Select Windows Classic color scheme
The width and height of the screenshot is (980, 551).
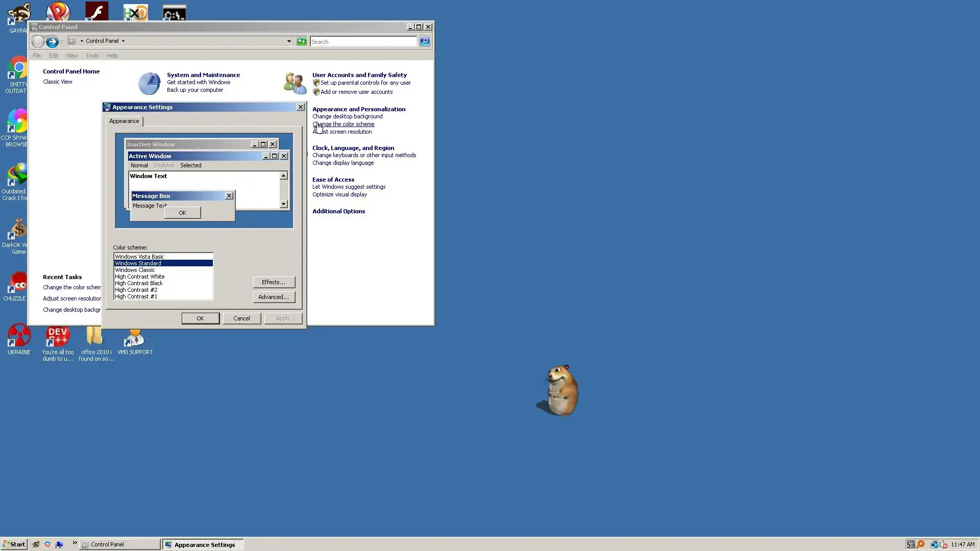[135, 270]
